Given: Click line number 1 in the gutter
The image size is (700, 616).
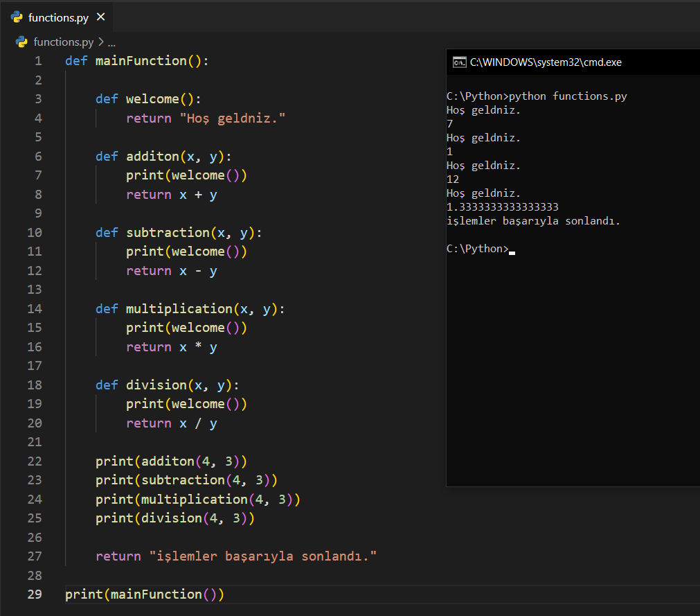Looking at the screenshot, I should pyautogui.click(x=37, y=61).
